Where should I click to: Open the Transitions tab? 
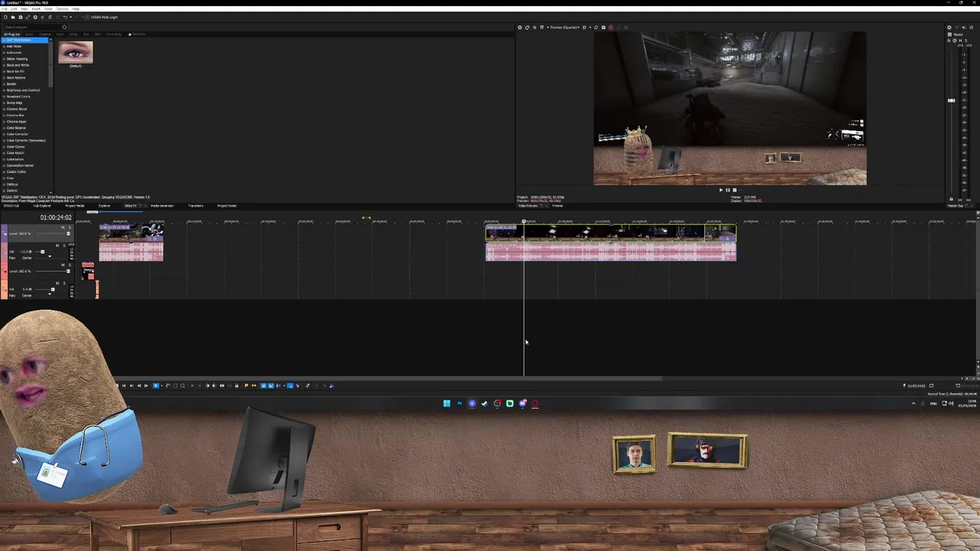point(195,205)
